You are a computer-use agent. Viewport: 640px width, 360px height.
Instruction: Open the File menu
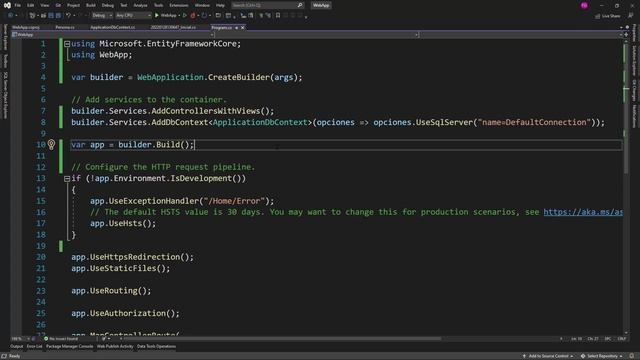(18, 5)
